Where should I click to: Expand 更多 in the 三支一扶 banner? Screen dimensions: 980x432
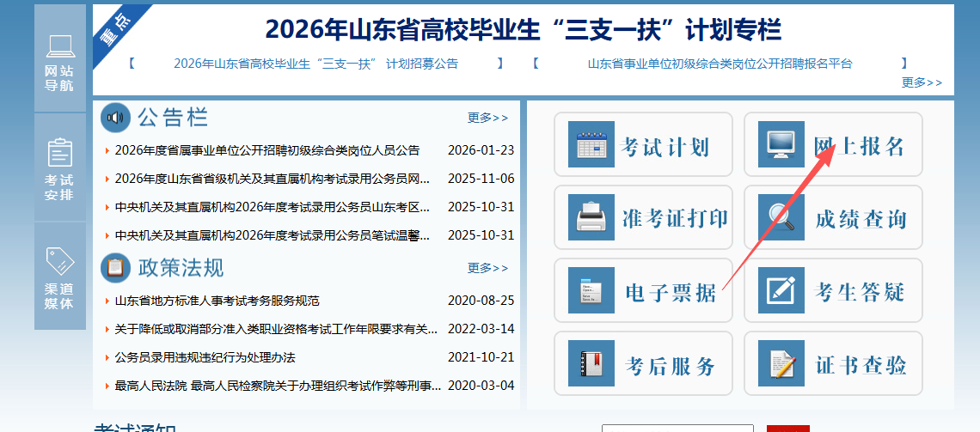pos(922,82)
